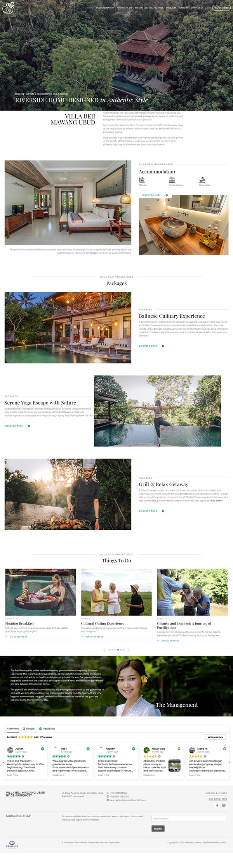
Task: Open the Facebook icon in the footer
Action: [217, 805]
